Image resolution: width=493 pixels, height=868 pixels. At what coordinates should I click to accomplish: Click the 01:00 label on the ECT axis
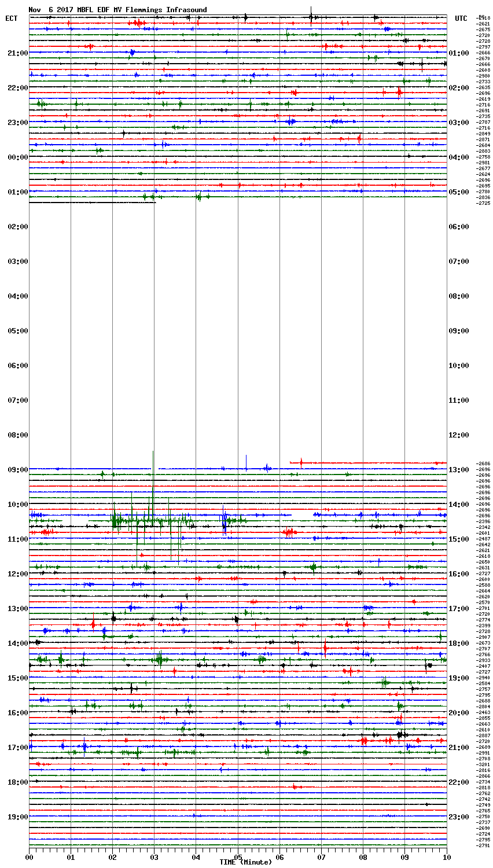point(17,192)
